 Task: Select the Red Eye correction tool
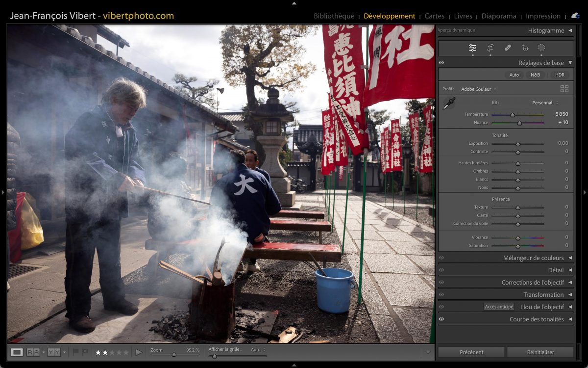point(525,48)
